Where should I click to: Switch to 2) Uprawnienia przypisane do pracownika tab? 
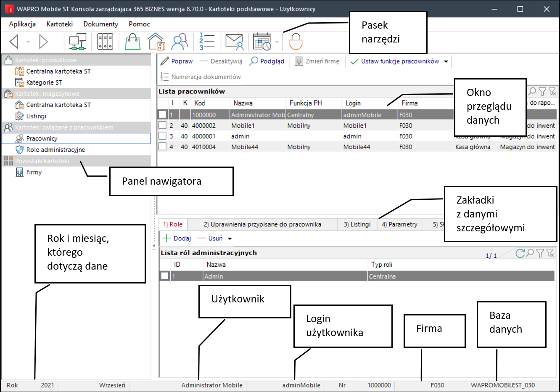[262, 224]
